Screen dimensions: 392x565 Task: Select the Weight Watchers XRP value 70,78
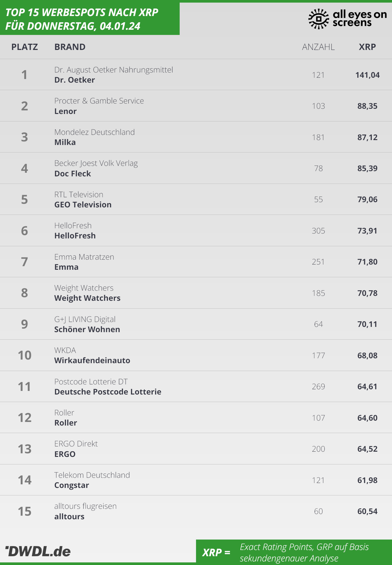point(367,293)
